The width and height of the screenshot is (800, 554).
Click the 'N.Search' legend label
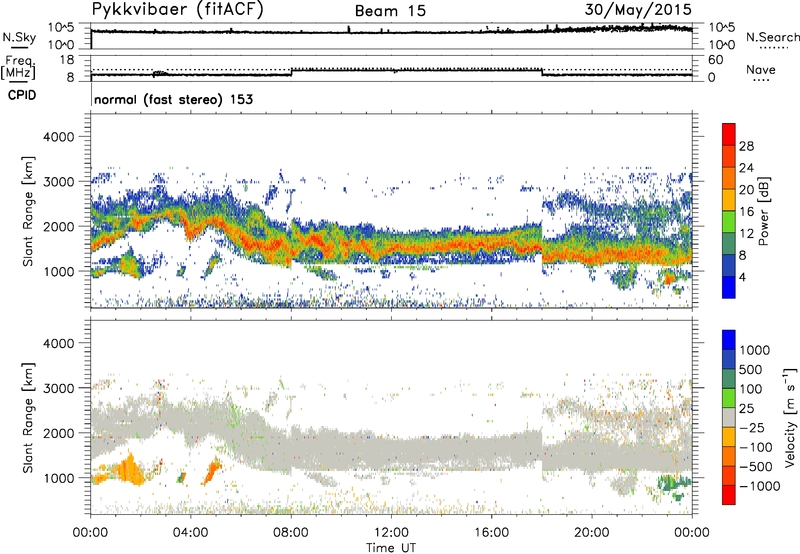(772, 37)
